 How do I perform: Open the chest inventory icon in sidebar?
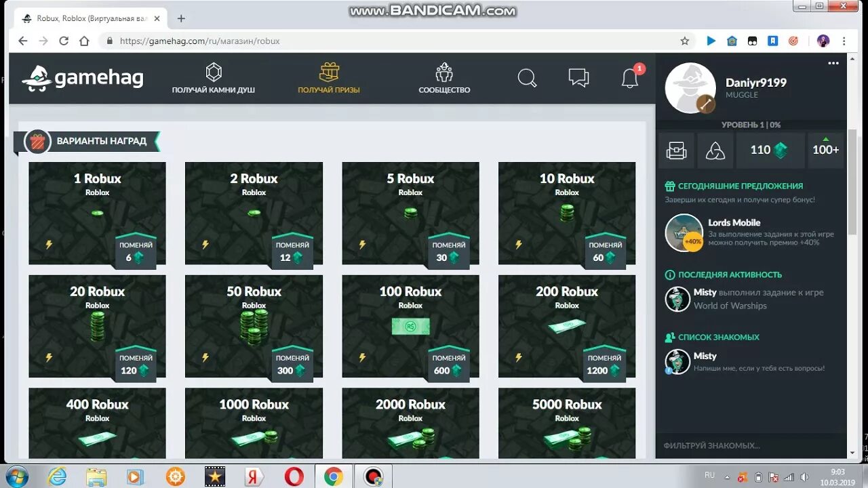point(676,150)
